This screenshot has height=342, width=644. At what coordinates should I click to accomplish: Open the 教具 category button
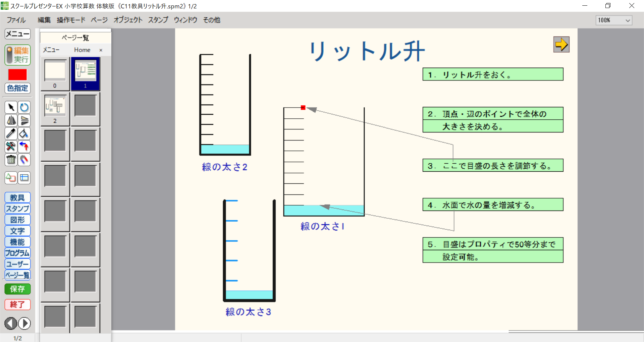point(17,197)
